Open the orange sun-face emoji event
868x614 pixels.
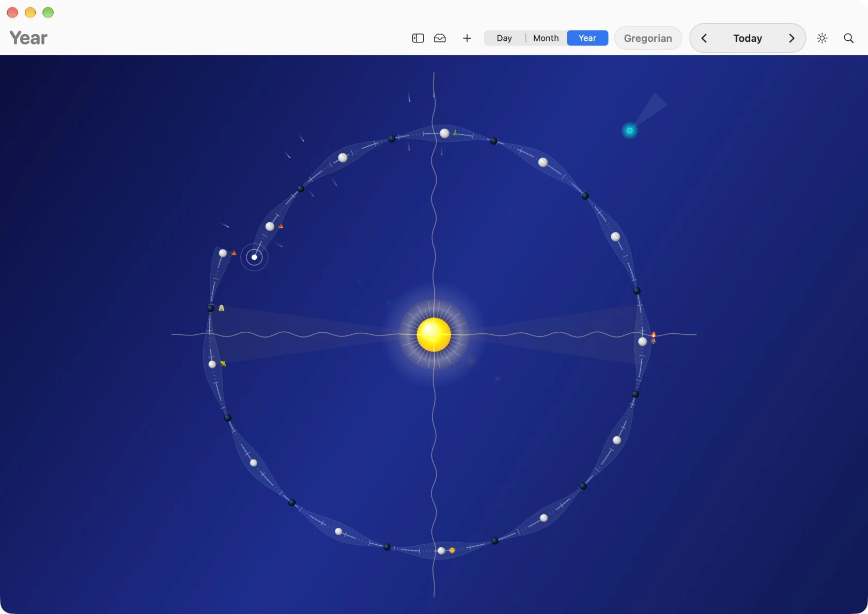coord(452,550)
